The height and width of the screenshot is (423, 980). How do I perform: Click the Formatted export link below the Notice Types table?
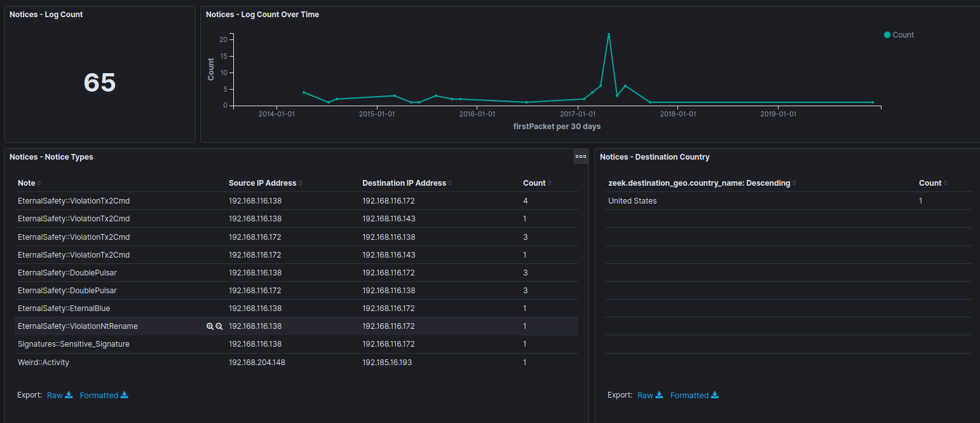pyautogui.click(x=99, y=395)
